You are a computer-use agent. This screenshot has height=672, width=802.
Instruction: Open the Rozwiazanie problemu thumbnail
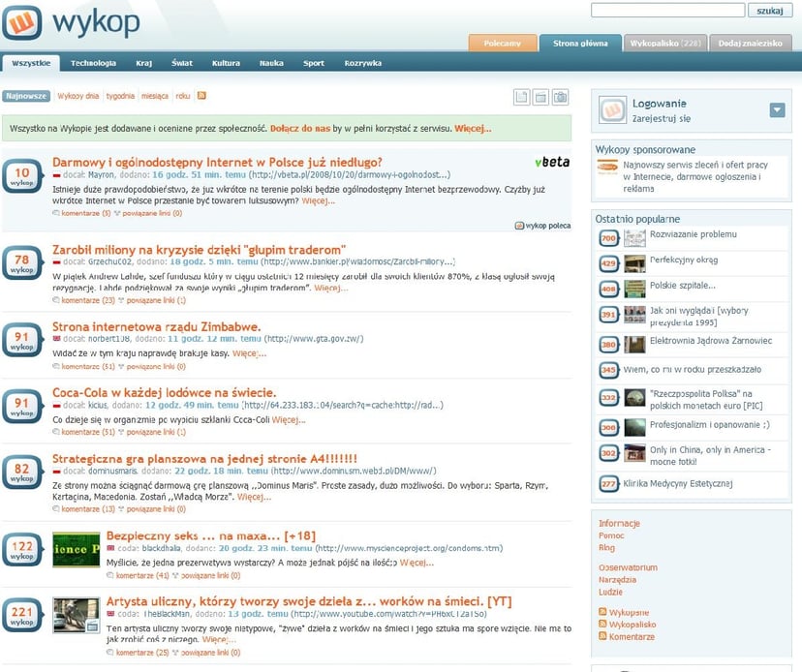[634, 238]
